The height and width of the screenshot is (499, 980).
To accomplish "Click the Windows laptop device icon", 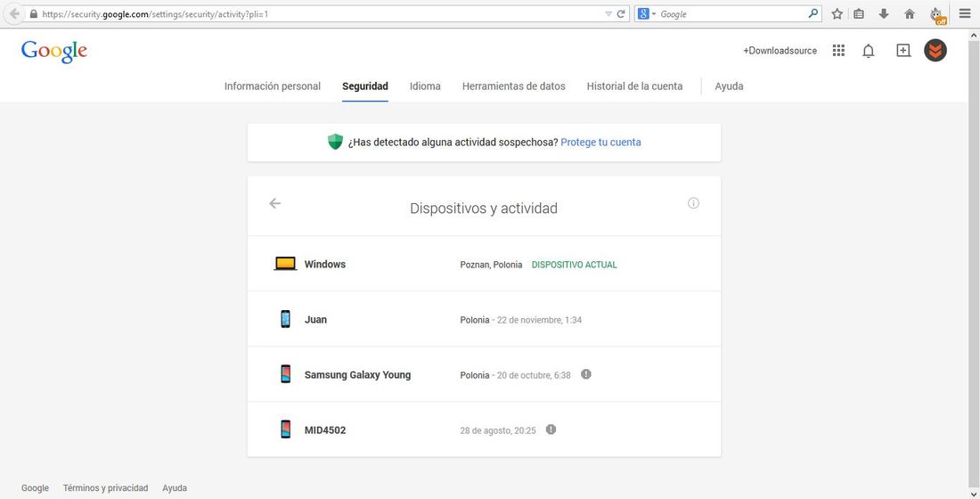I will 285,264.
